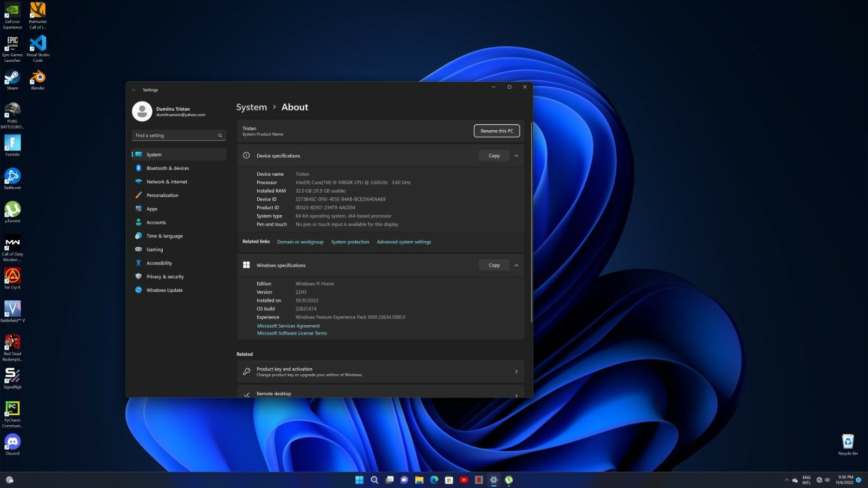Open the Fortnite desktop shortcut
The height and width of the screenshot is (488, 868).
(12, 146)
